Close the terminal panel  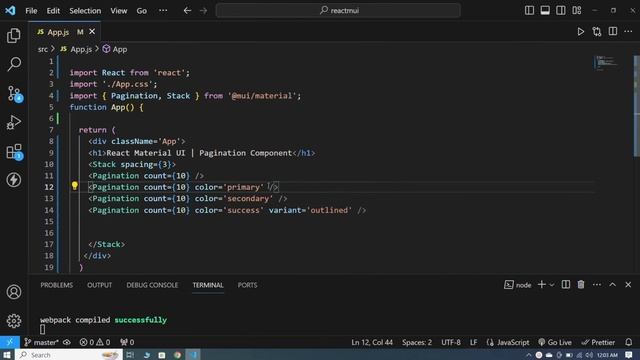coord(628,284)
